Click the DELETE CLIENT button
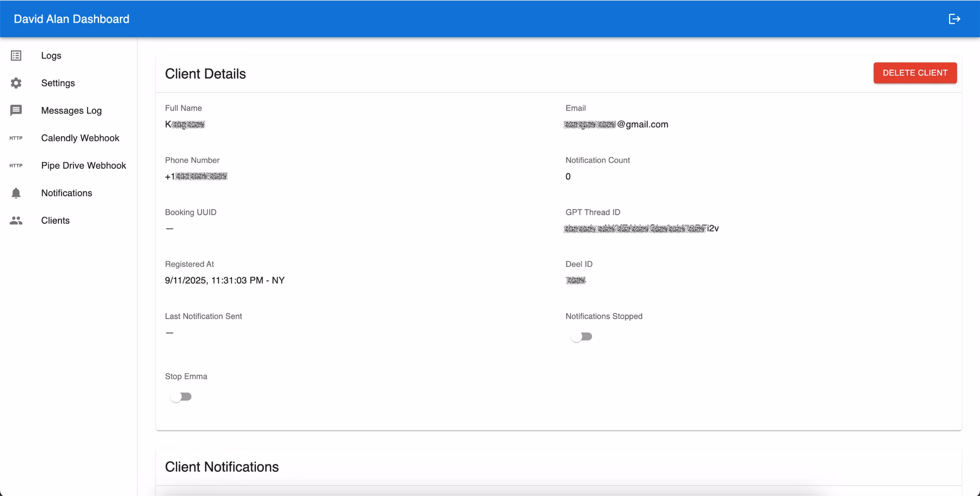Screen dimensions: 980x496 point(915,73)
